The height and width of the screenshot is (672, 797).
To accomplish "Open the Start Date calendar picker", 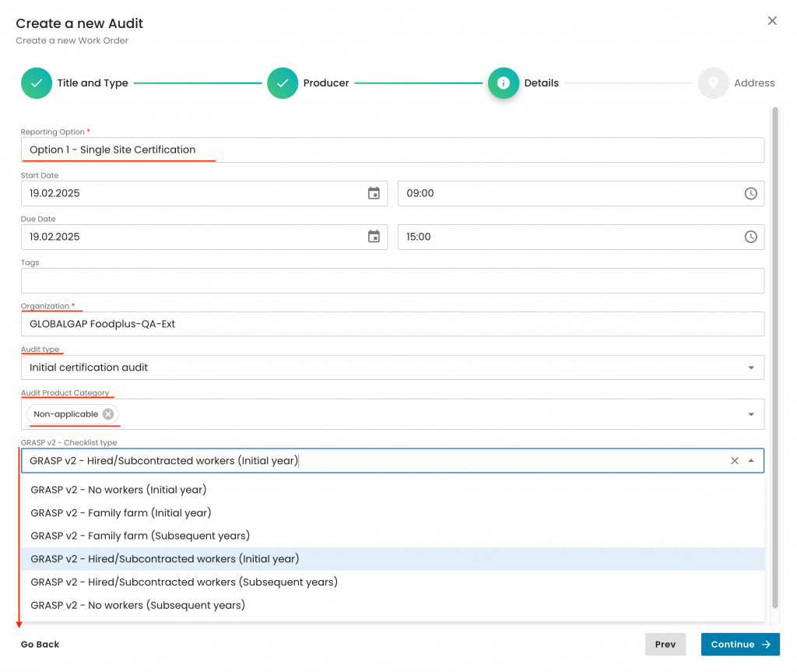I will pyautogui.click(x=374, y=193).
